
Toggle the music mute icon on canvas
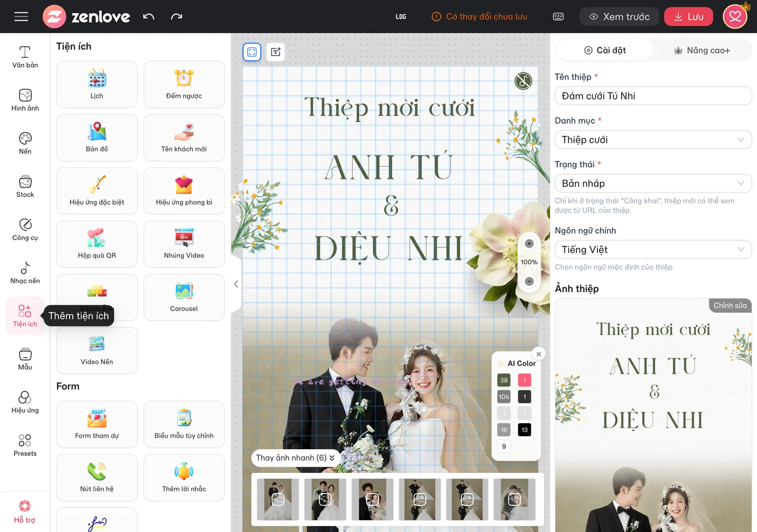pyautogui.click(x=523, y=81)
